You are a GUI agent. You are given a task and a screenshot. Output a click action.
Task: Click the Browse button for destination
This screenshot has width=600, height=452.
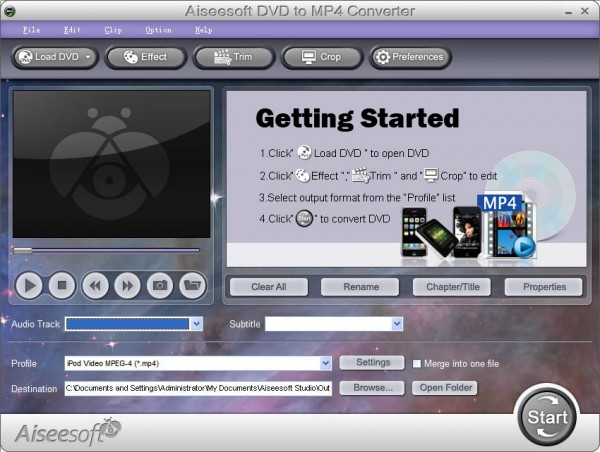(x=372, y=388)
